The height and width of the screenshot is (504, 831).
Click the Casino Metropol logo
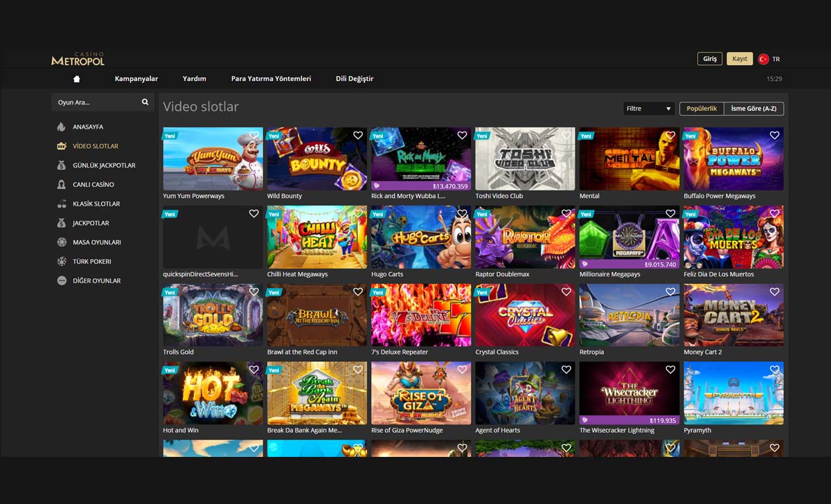[78, 59]
